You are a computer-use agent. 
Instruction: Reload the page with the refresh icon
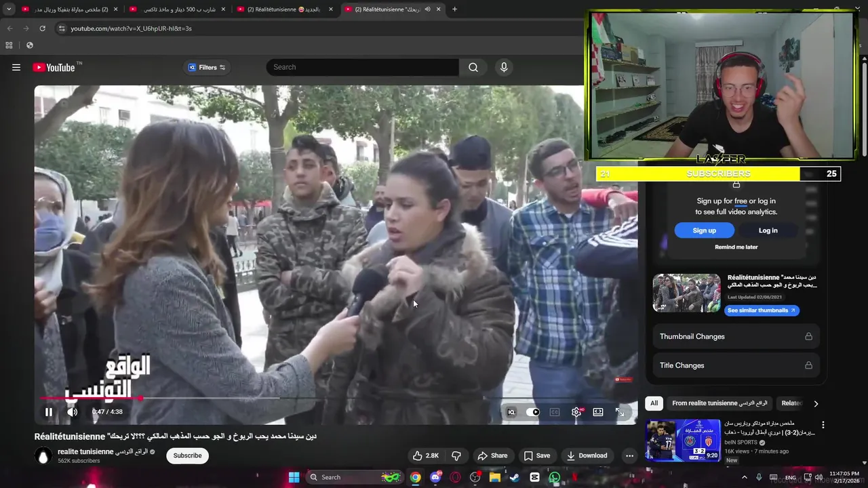(x=42, y=28)
